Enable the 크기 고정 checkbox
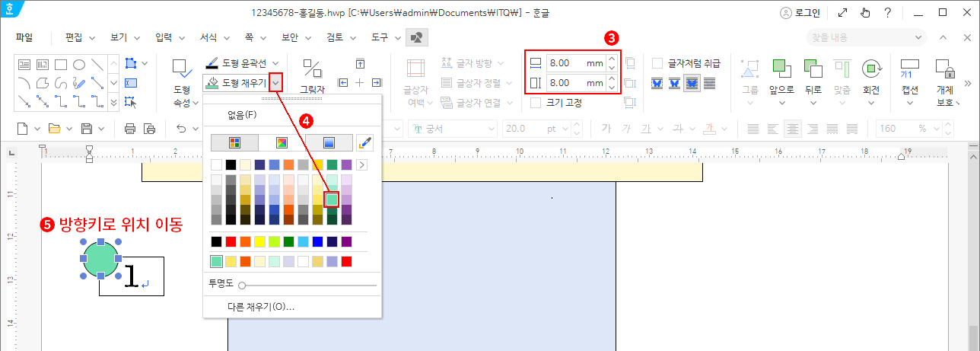 (x=536, y=102)
